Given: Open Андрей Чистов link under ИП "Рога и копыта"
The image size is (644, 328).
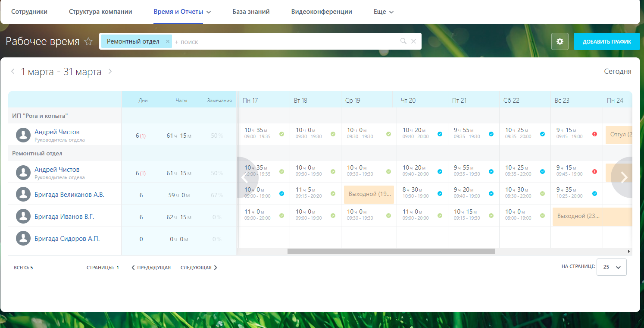Looking at the screenshot, I should (57, 132).
